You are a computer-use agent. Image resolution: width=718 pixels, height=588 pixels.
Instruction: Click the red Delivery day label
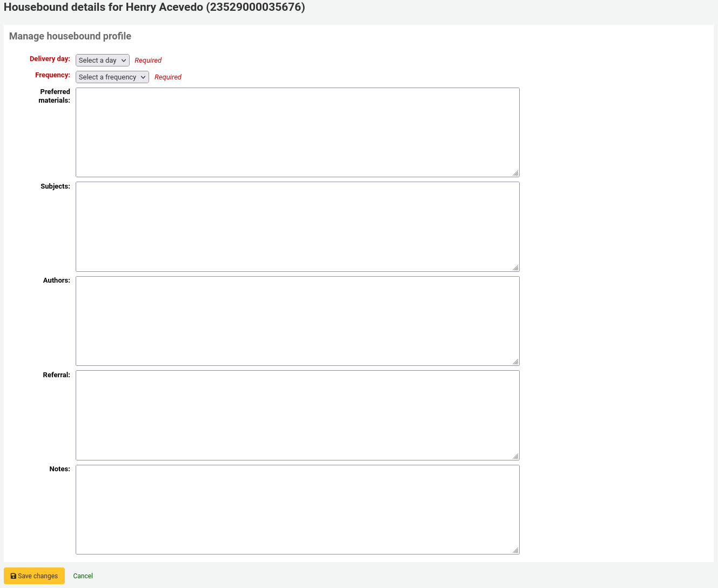[50, 59]
